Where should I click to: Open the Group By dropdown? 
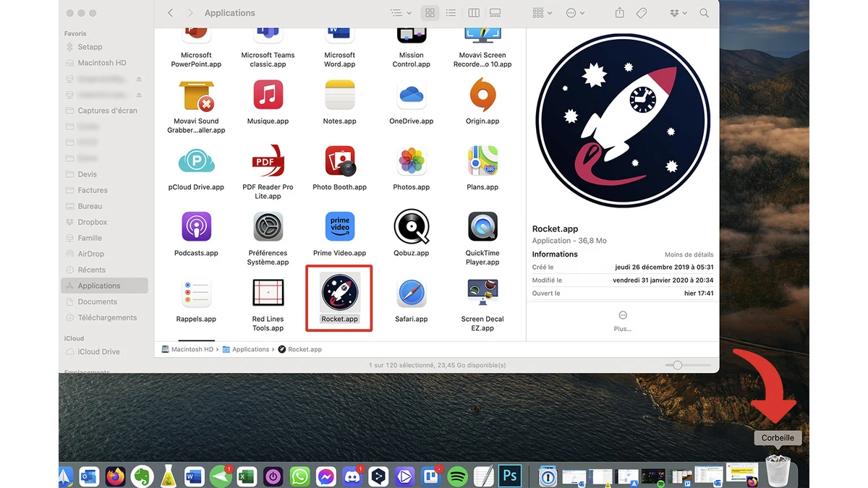coord(542,13)
